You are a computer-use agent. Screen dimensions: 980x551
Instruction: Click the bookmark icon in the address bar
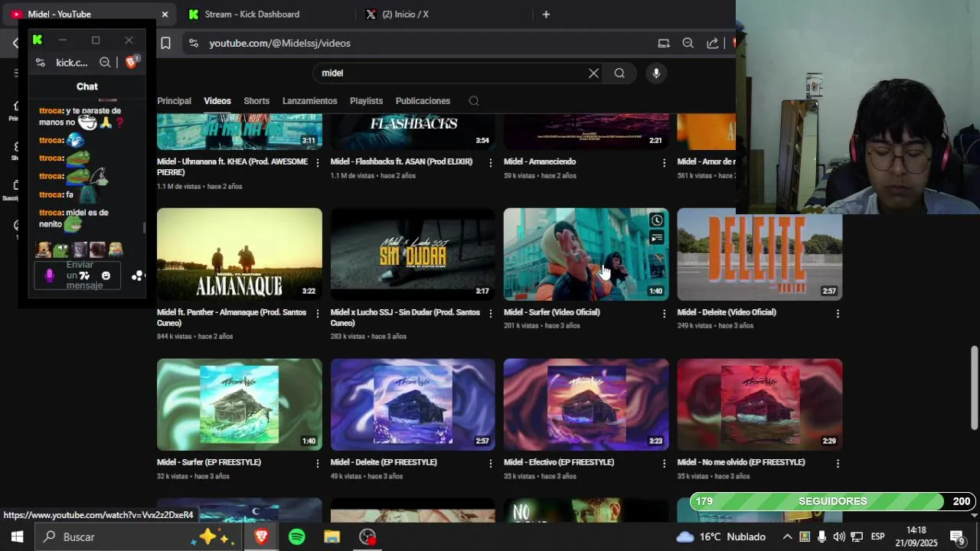tap(165, 44)
